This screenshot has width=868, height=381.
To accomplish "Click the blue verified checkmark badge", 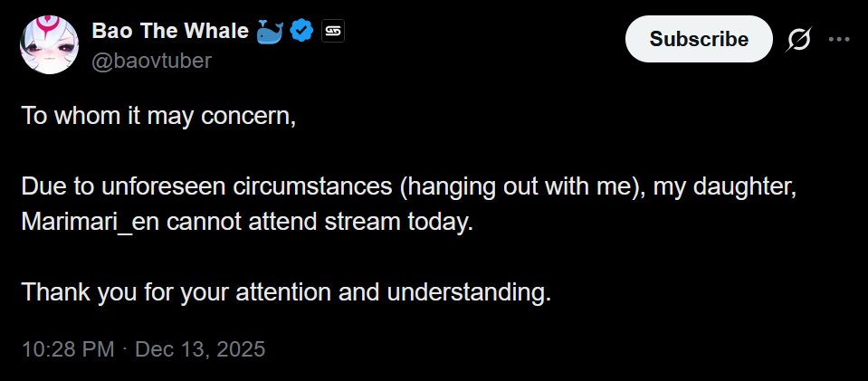I will [x=302, y=31].
